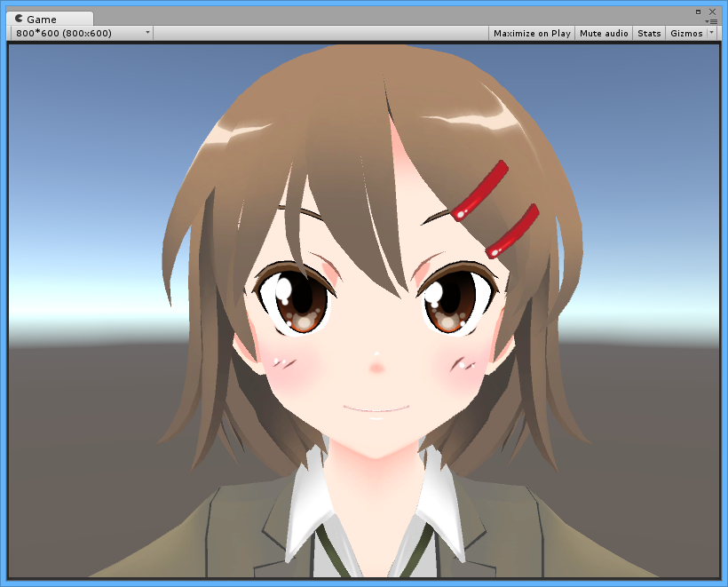Expand the Gizmos dropdown arrow
Image resolution: width=728 pixels, height=587 pixels.
tap(712, 33)
